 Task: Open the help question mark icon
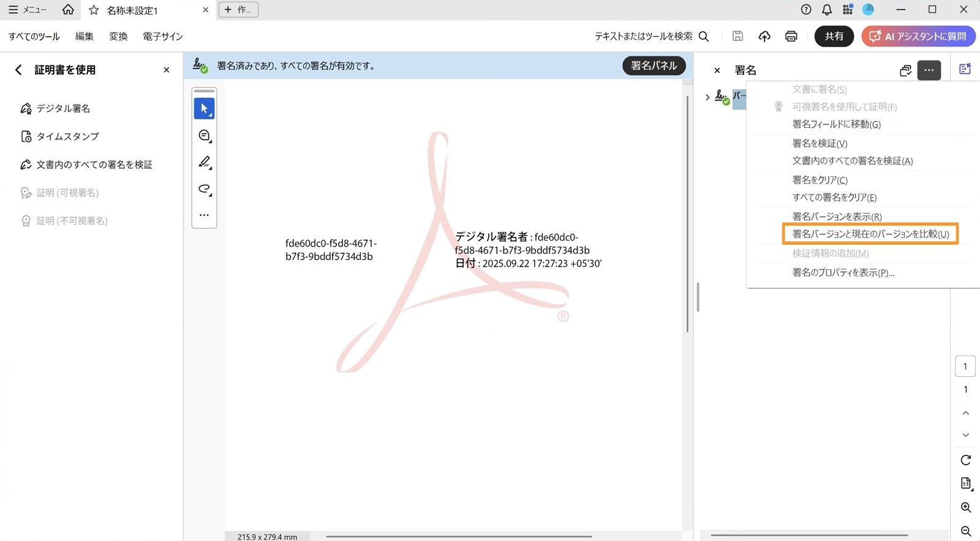806,10
